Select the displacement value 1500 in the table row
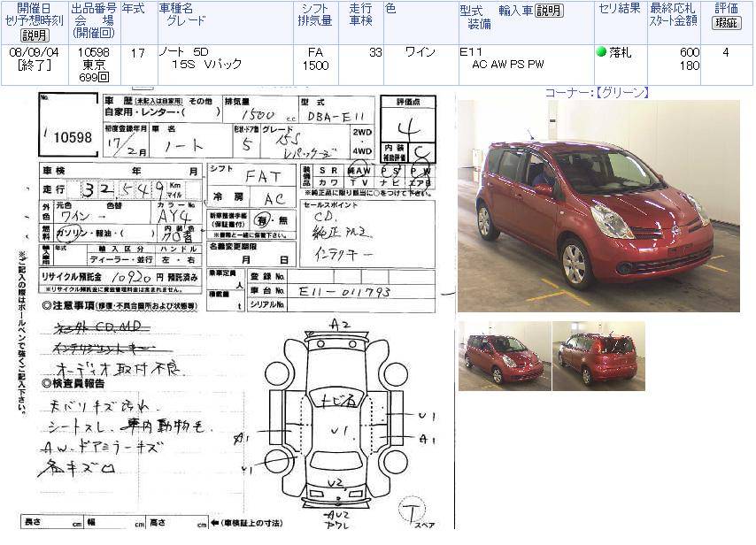 point(315,65)
